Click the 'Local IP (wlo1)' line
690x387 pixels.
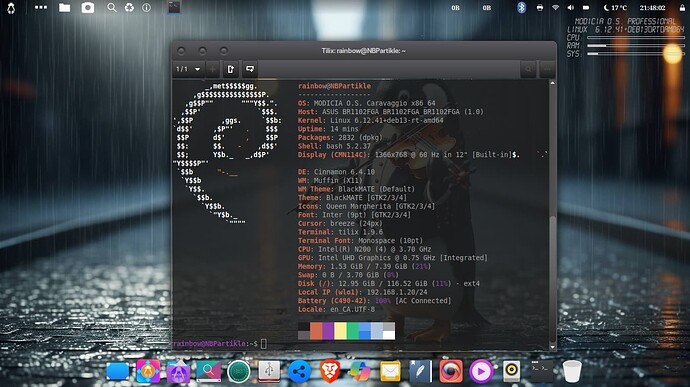[363, 292]
